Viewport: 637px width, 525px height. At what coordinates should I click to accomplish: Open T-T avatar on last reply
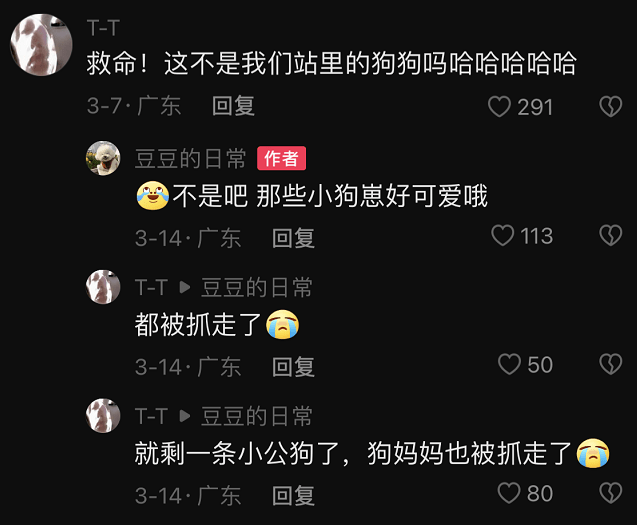coord(103,415)
